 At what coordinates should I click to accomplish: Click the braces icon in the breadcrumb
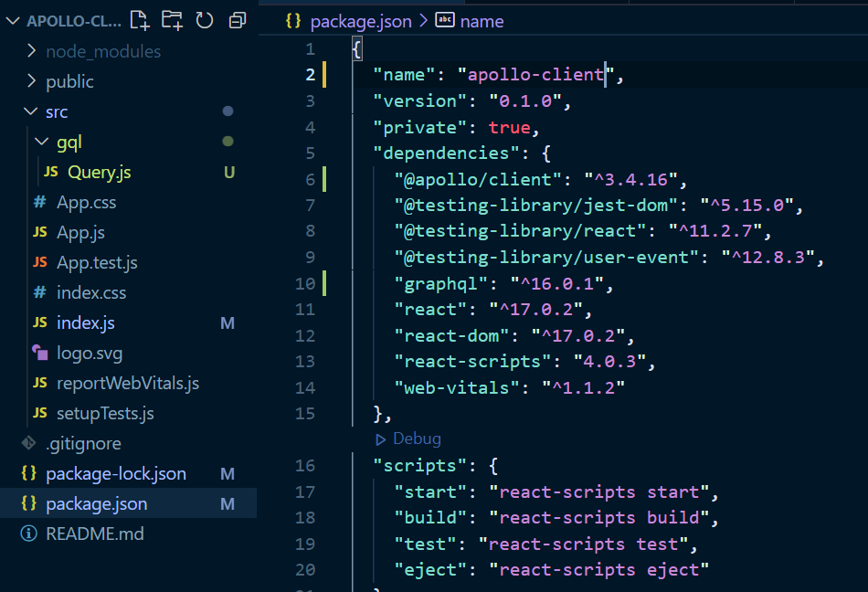pyautogui.click(x=293, y=21)
